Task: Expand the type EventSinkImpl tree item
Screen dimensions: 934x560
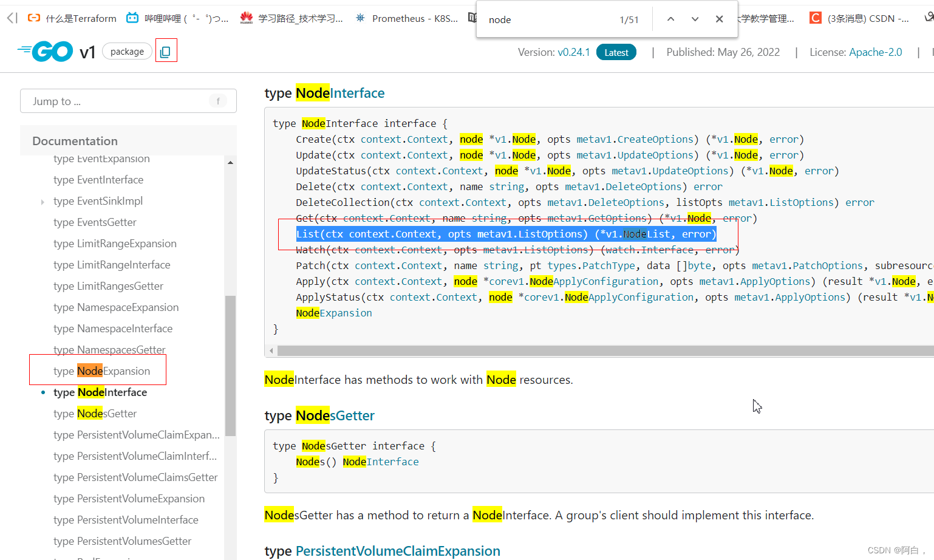Action: tap(43, 202)
